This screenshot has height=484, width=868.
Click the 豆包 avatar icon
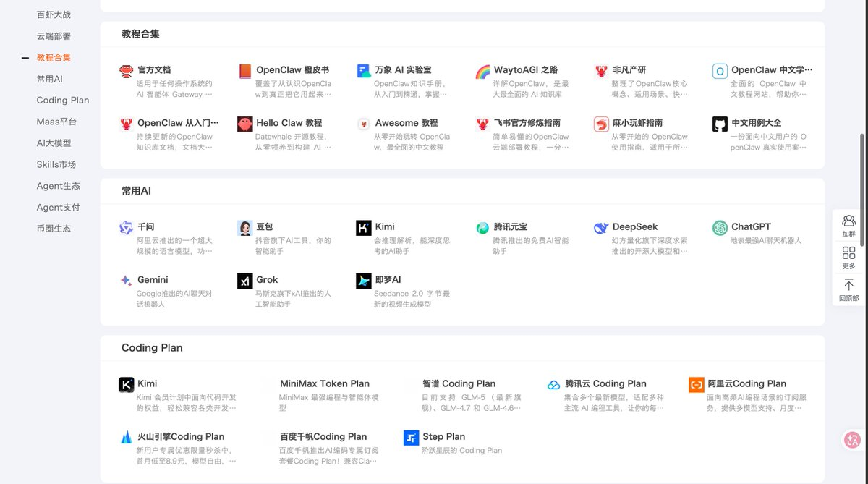click(245, 228)
